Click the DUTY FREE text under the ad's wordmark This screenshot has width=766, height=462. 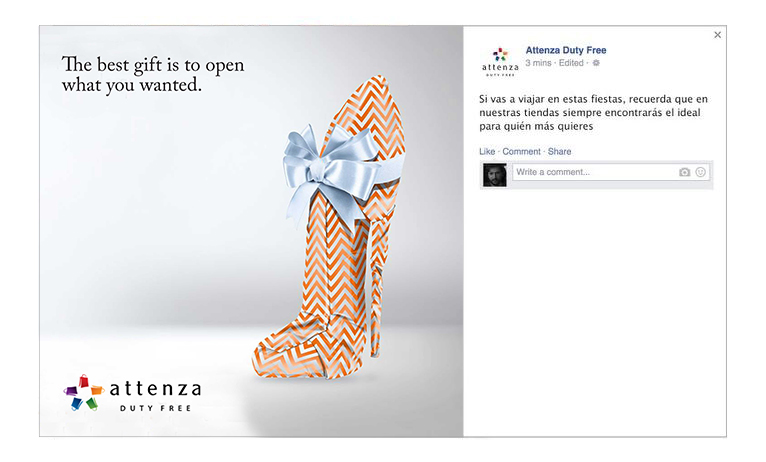(155, 408)
